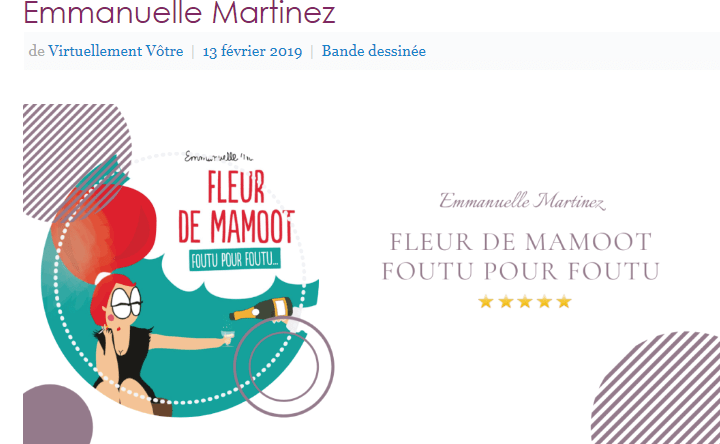Viewport: 720px width, 444px height.
Task: Click the solid mauve circle decoration
Action: click(x=57, y=415)
